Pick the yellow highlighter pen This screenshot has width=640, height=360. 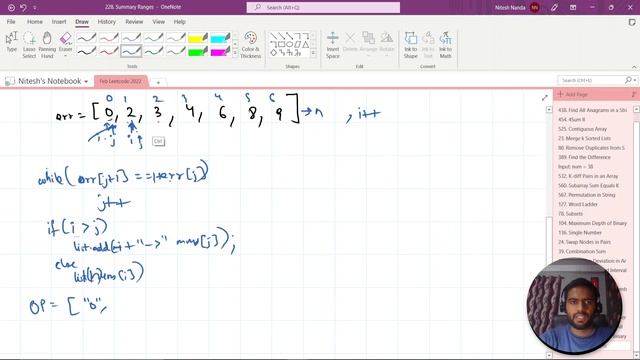tap(198, 38)
